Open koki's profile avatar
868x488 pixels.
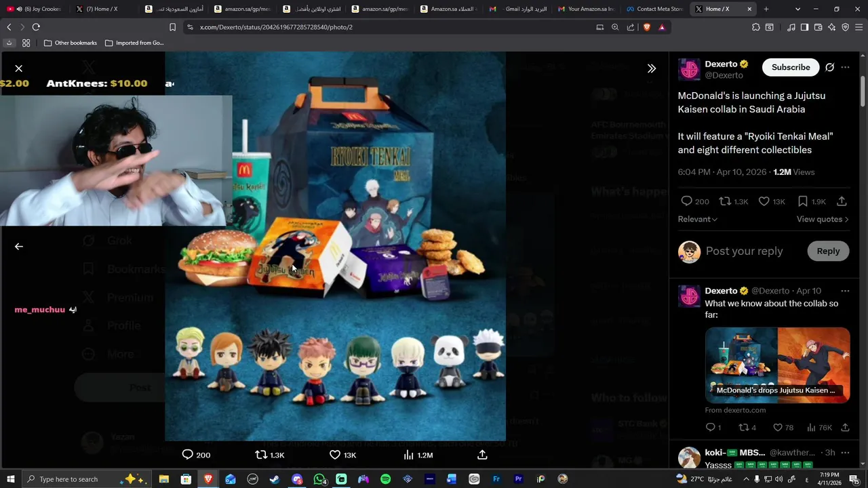(689, 458)
